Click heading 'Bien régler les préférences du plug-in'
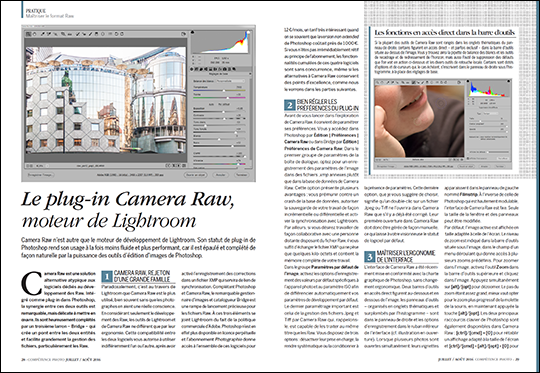This screenshot has height=373, width=540. [327, 105]
